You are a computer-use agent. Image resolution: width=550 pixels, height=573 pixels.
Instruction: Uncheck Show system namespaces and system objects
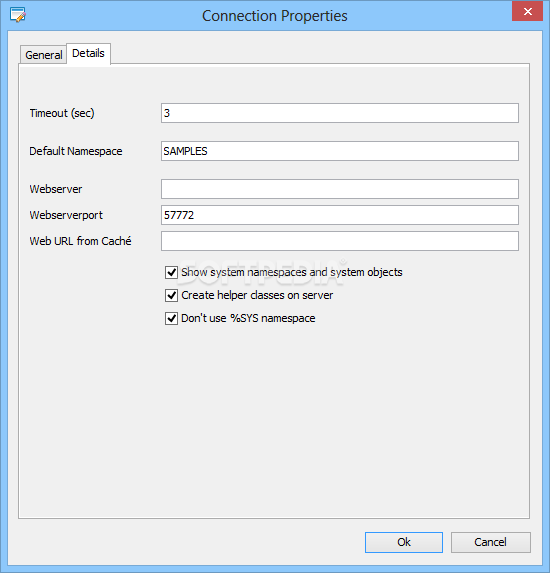point(171,272)
